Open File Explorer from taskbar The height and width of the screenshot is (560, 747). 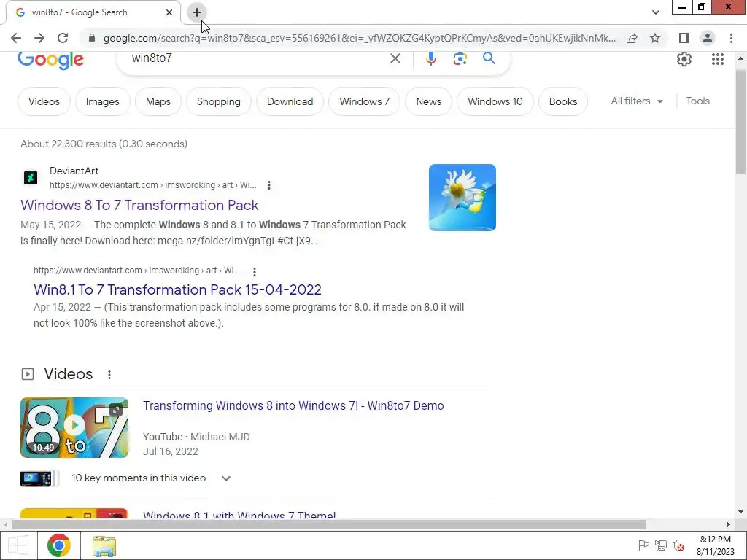coord(104,545)
